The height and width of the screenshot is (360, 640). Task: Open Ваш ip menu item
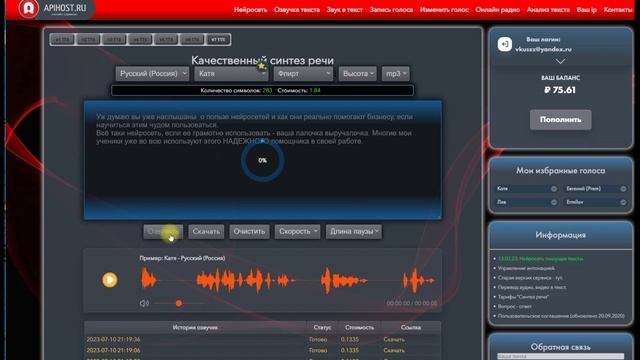click(587, 10)
